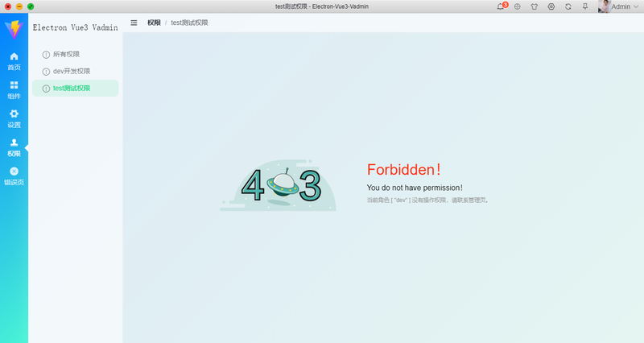This screenshot has height=343, width=644.
Task: Select test测试权限 menu item
Action: tap(76, 88)
